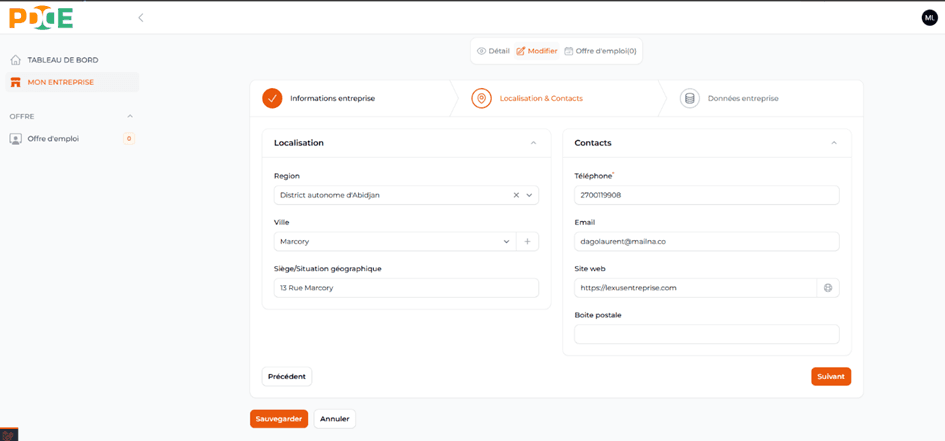This screenshot has width=945, height=441.
Task: Click the Ville field label
Action: coord(281,222)
